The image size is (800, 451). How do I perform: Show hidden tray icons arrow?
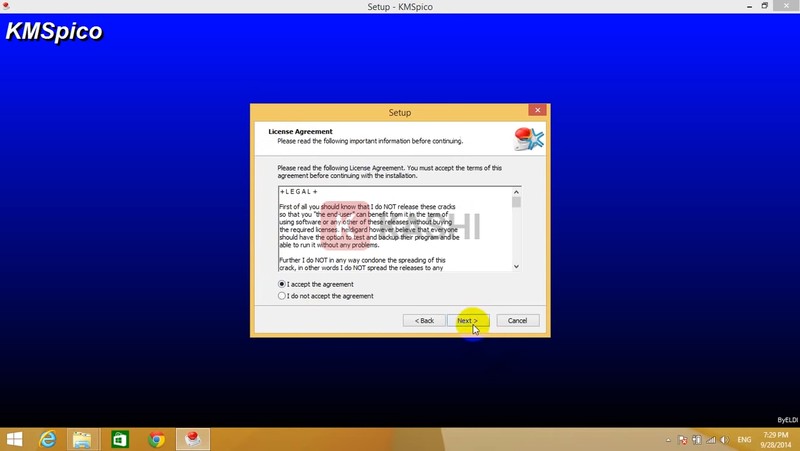point(669,440)
